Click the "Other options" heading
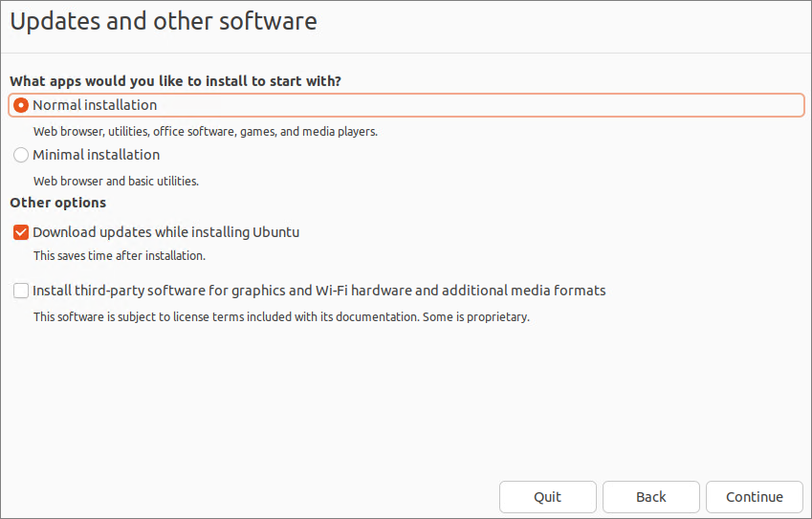This screenshot has width=812, height=519. tap(58, 203)
